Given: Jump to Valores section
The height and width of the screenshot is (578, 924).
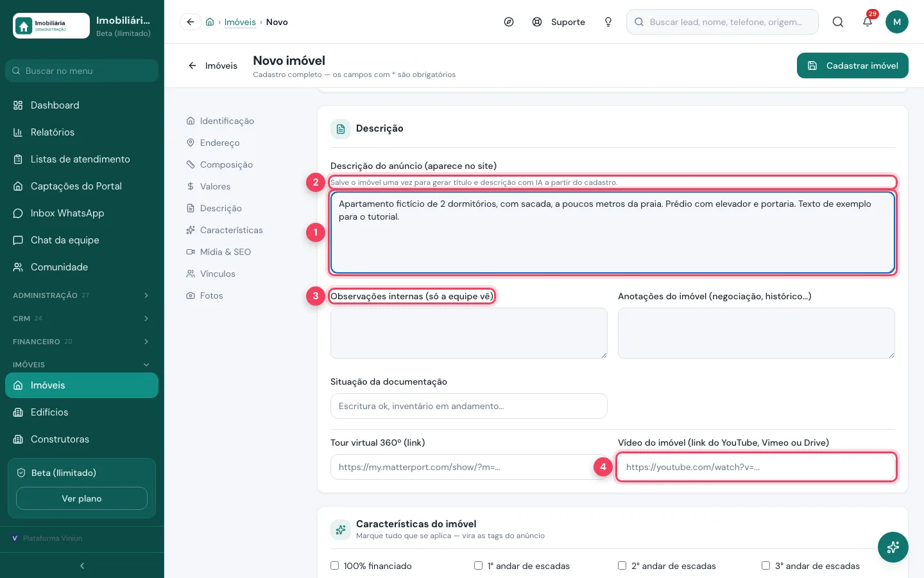Looking at the screenshot, I should click(x=209, y=186).
